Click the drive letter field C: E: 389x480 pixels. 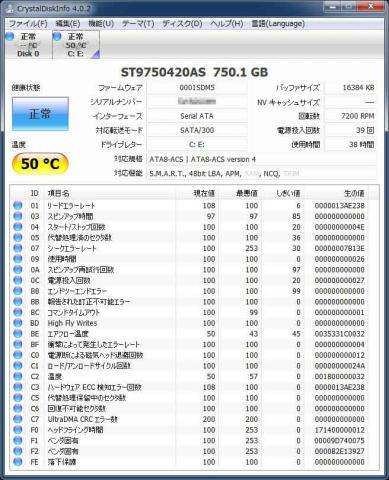click(197, 145)
